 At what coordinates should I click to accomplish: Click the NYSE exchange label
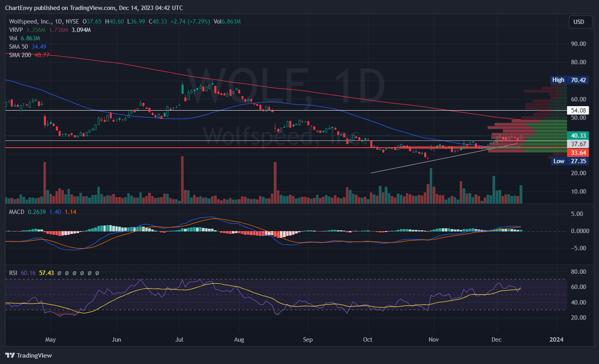coord(72,22)
